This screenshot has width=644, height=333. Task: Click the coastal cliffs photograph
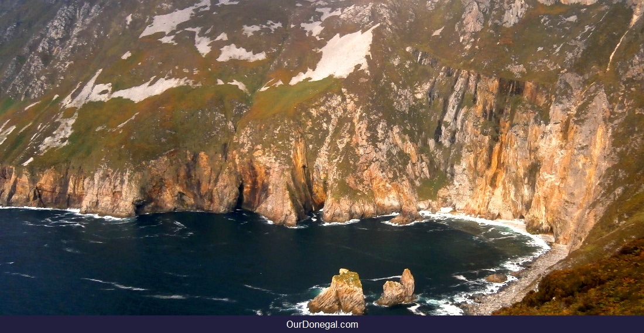(x=322, y=158)
